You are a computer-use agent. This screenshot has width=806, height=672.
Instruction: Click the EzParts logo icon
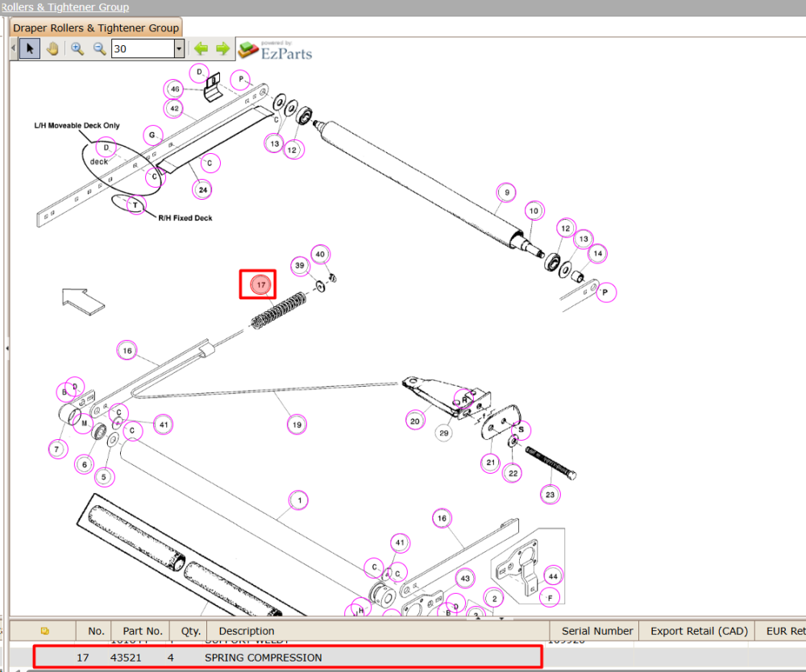[248, 50]
